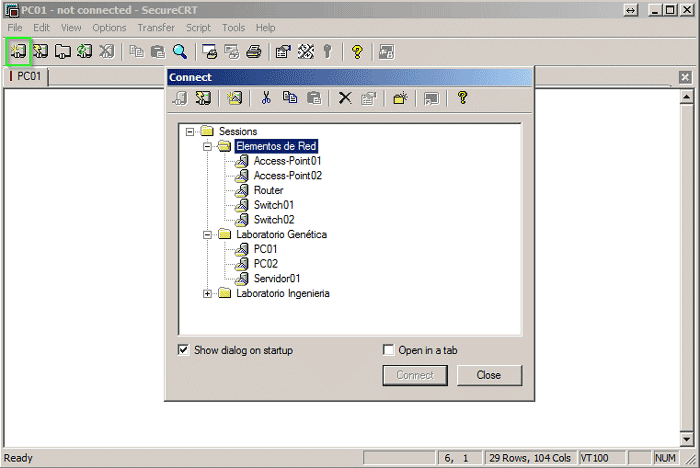Viewport: 700px width, 468px height.
Task: Toggle Show dialog on startup checkbox
Action: coord(183,350)
